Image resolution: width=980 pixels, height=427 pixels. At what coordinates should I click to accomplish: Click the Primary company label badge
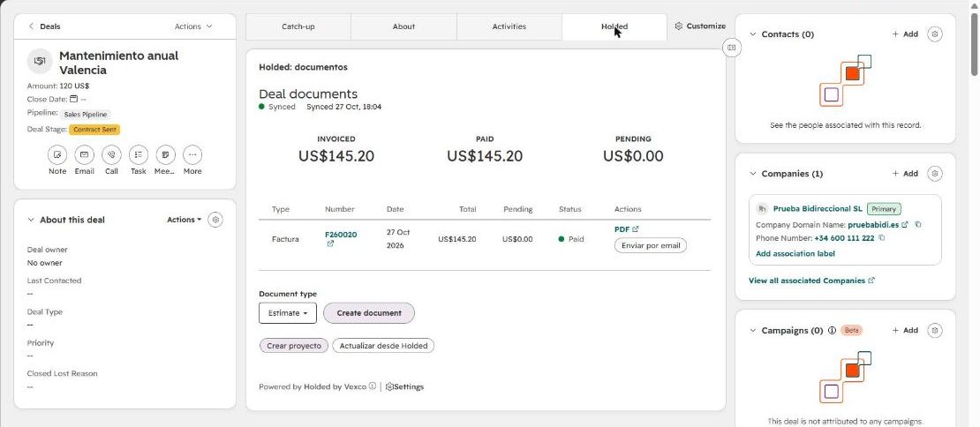pyautogui.click(x=884, y=209)
